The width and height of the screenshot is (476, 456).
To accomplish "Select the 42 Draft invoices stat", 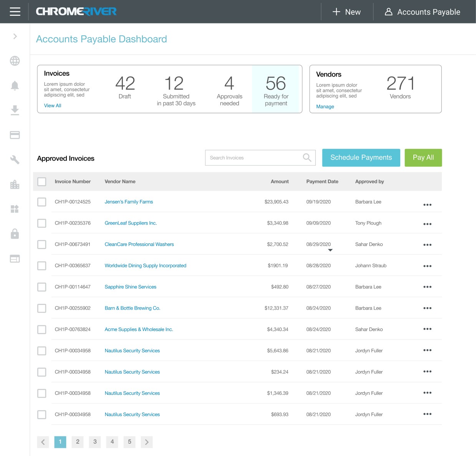I will (125, 88).
